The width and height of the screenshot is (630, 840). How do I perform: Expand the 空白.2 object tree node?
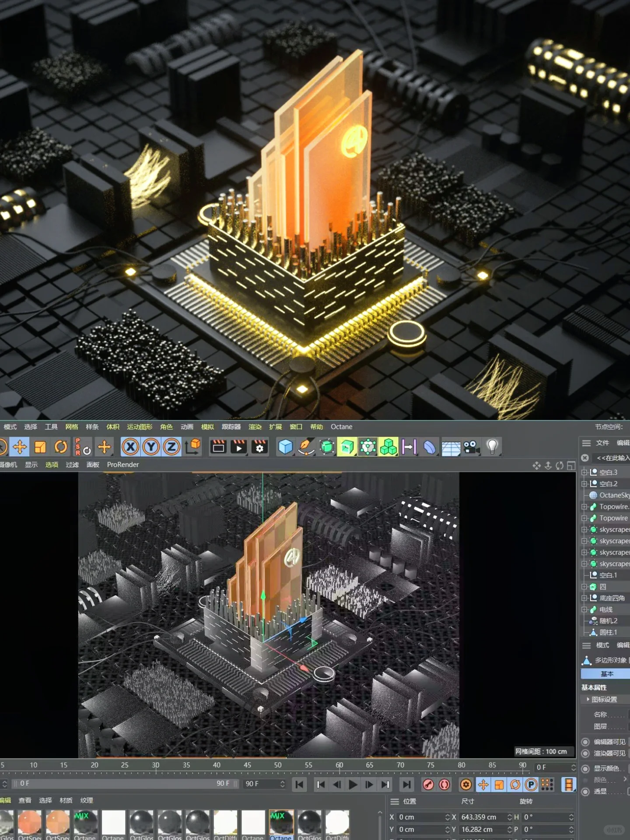tap(584, 484)
